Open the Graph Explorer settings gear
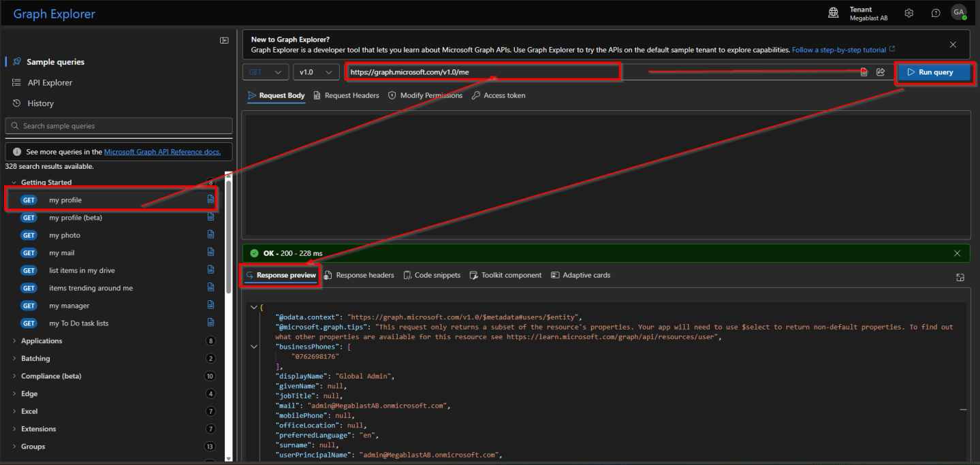 [x=908, y=12]
